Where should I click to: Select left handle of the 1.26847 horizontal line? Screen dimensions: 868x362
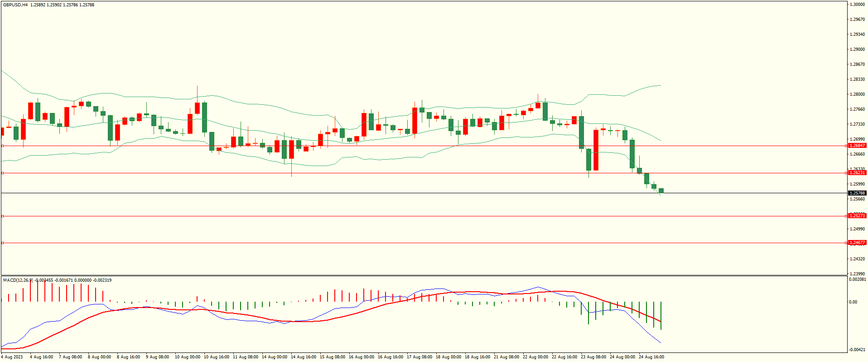pos(3,146)
